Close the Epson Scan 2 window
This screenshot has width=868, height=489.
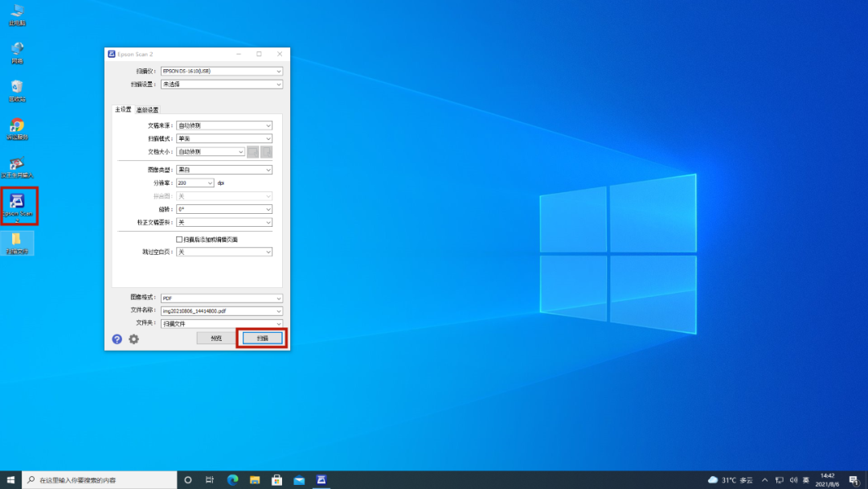(x=280, y=54)
